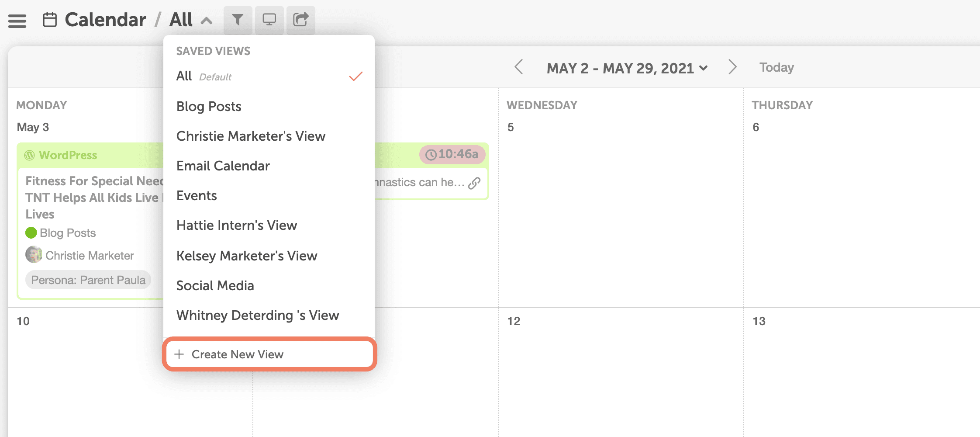Open the May 2 - May 29 date dropdown
Image resolution: width=980 pixels, height=437 pixels.
[627, 68]
